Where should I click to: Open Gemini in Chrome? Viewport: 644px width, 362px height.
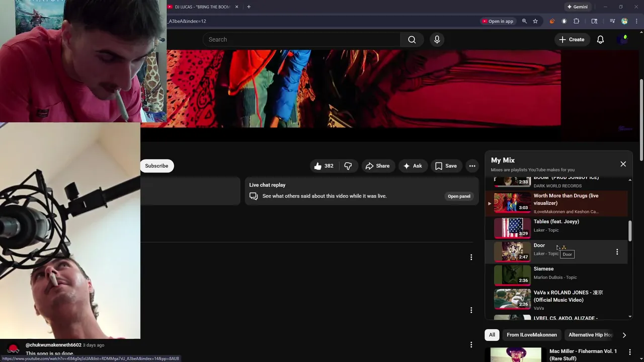tap(577, 7)
